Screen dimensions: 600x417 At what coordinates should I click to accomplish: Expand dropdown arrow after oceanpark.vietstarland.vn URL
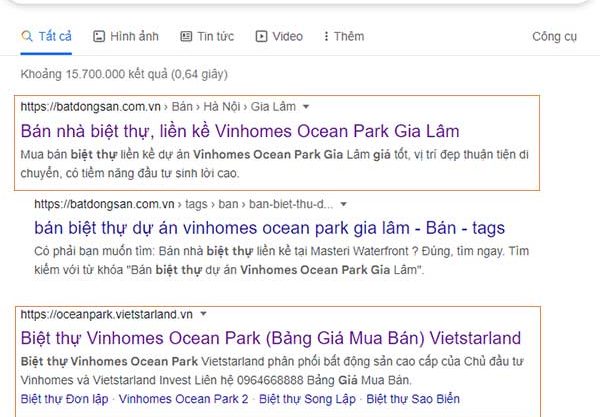click(x=203, y=314)
